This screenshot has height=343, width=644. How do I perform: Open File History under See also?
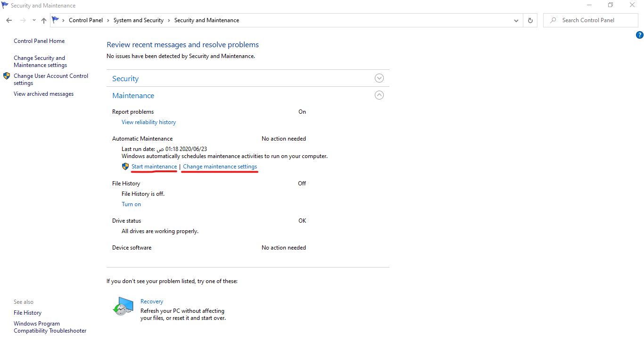coord(27,313)
